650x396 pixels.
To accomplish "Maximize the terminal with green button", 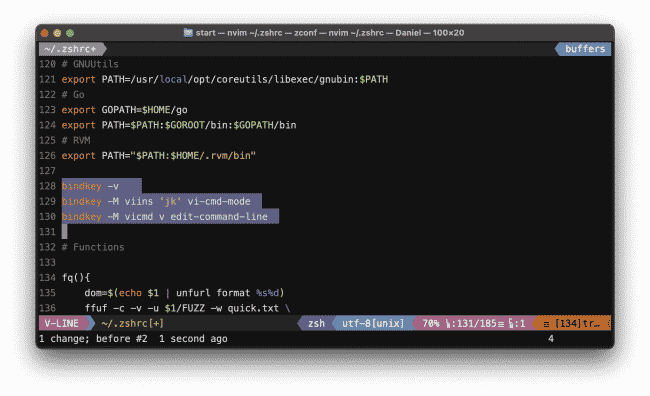I will click(70, 33).
